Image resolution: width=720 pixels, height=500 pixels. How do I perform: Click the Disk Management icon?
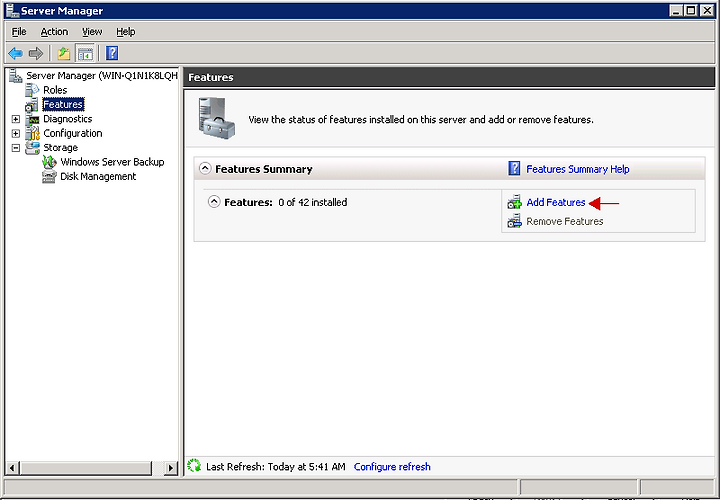pos(49,177)
